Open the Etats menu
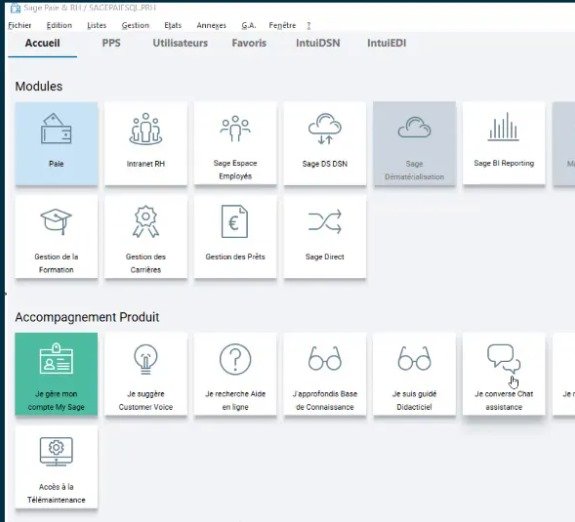Viewport: 575px width, 522px height. click(x=173, y=25)
